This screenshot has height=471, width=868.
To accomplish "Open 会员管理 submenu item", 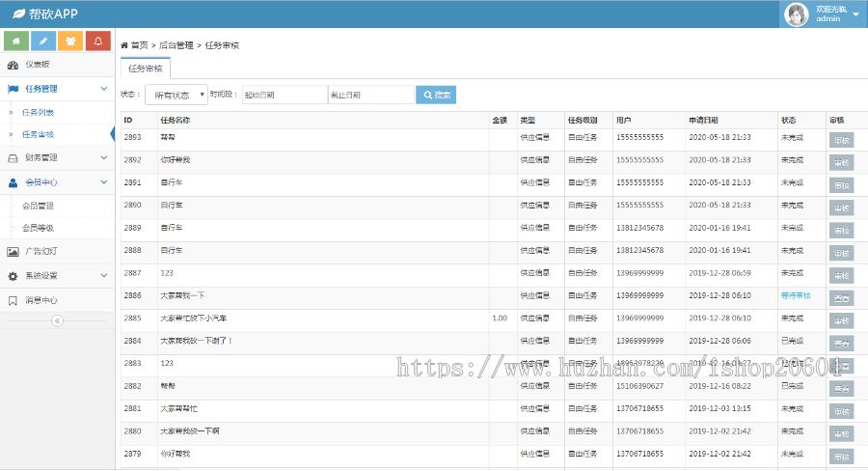I will tap(38, 206).
